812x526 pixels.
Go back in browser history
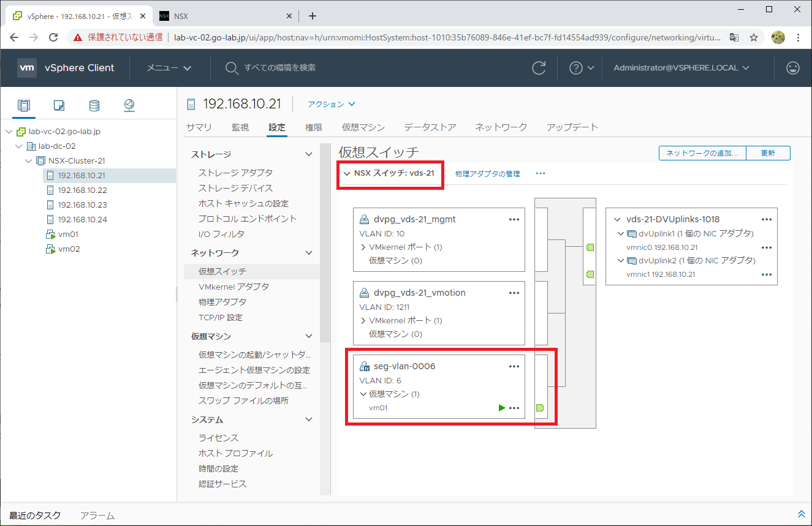click(15, 37)
